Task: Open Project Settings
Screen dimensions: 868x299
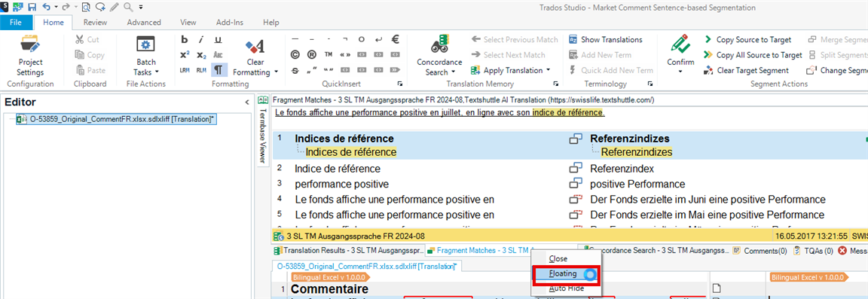Action: 30,56
